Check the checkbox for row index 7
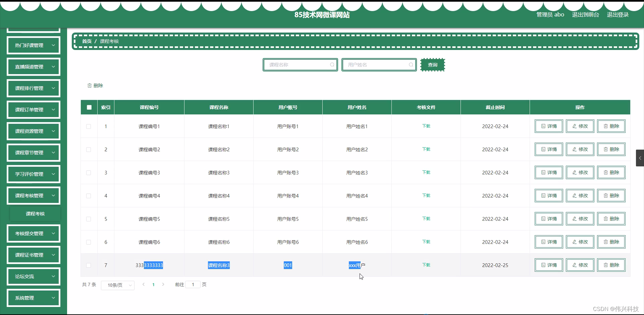The width and height of the screenshot is (644, 315). [89, 265]
